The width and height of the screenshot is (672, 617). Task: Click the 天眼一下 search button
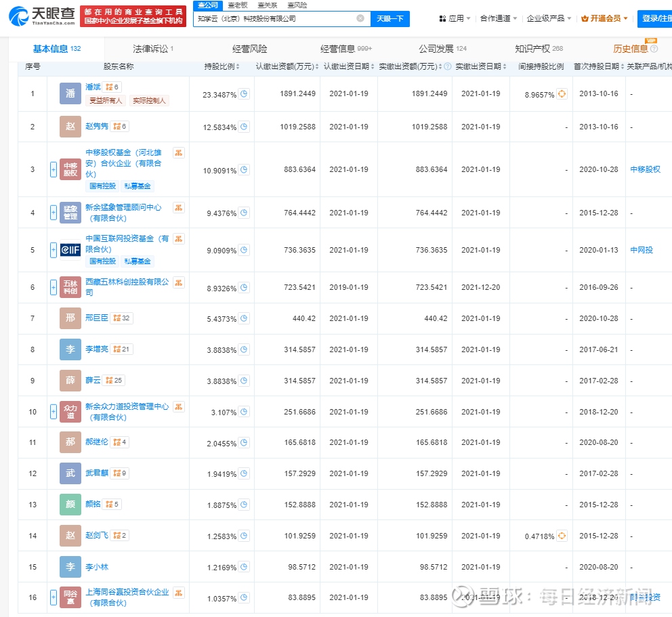pos(390,19)
